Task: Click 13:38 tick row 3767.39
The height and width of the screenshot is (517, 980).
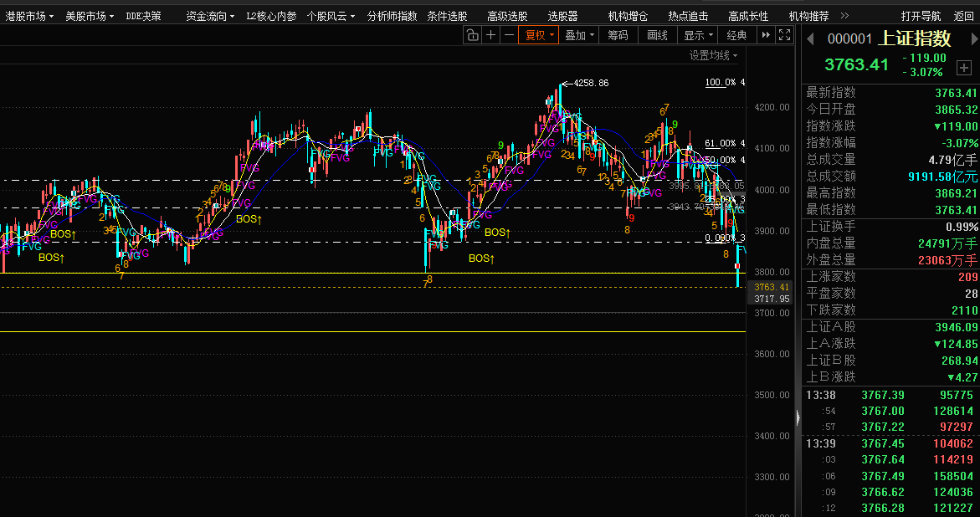Action: 890,395
